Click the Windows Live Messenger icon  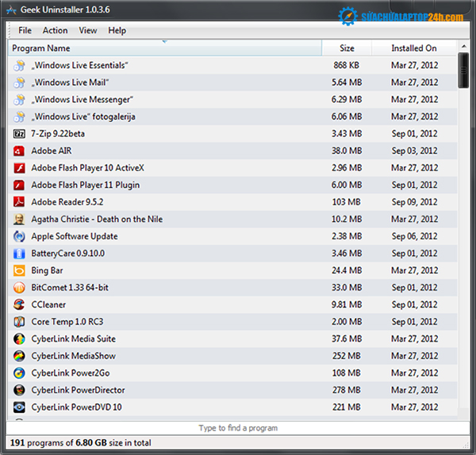coord(19,100)
